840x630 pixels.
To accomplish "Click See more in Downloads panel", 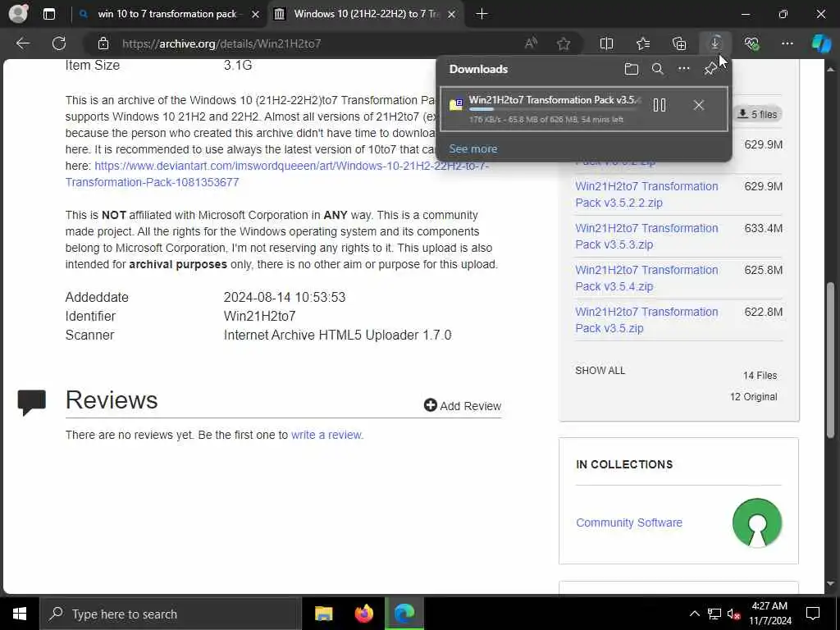I will pos(473,149).
